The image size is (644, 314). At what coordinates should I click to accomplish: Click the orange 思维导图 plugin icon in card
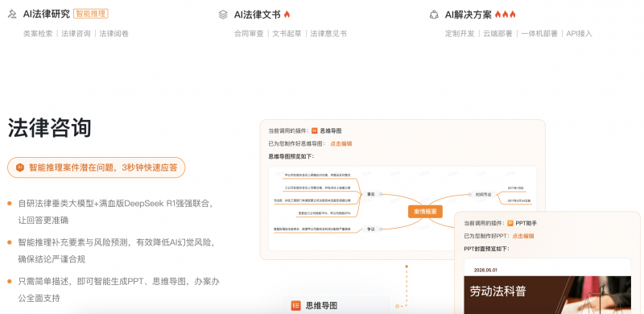coord(315,130)
